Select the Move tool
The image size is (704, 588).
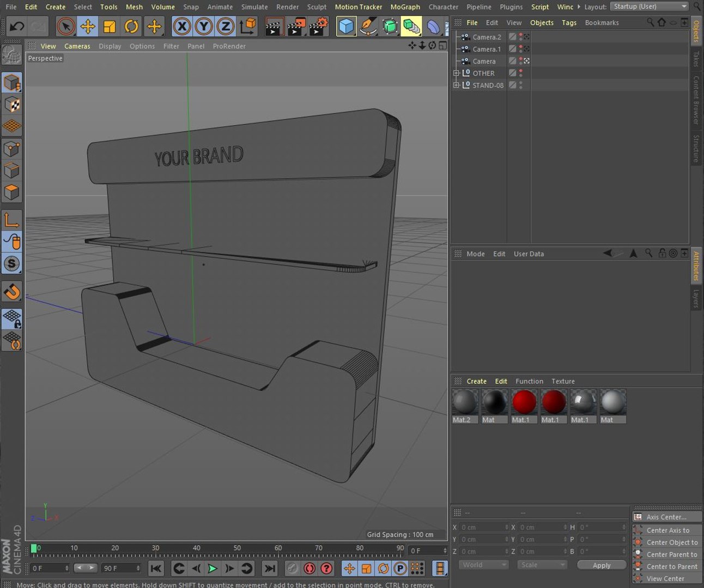coord(88,26)
